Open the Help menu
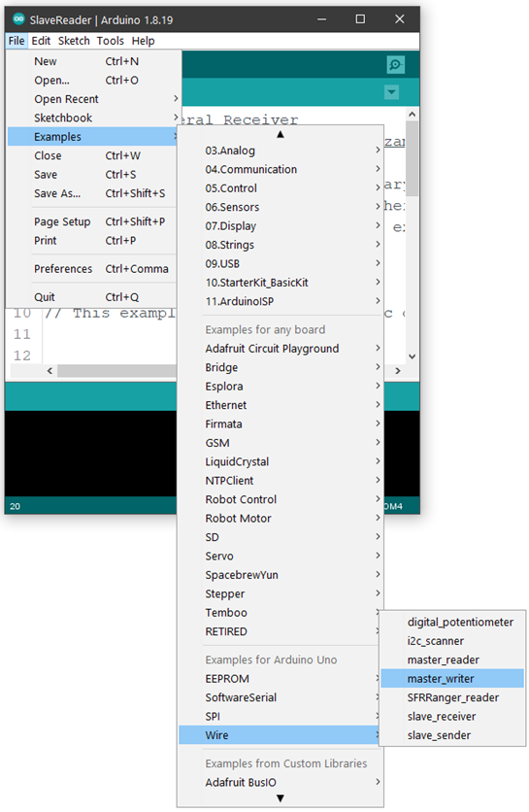The image size is (529, 812). (143, 41)
